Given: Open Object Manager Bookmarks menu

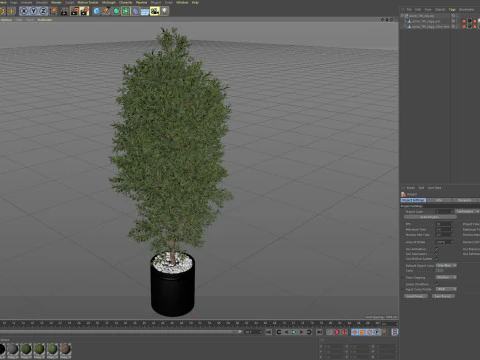Looking at the screenshot, I should [x=467, y=9].
